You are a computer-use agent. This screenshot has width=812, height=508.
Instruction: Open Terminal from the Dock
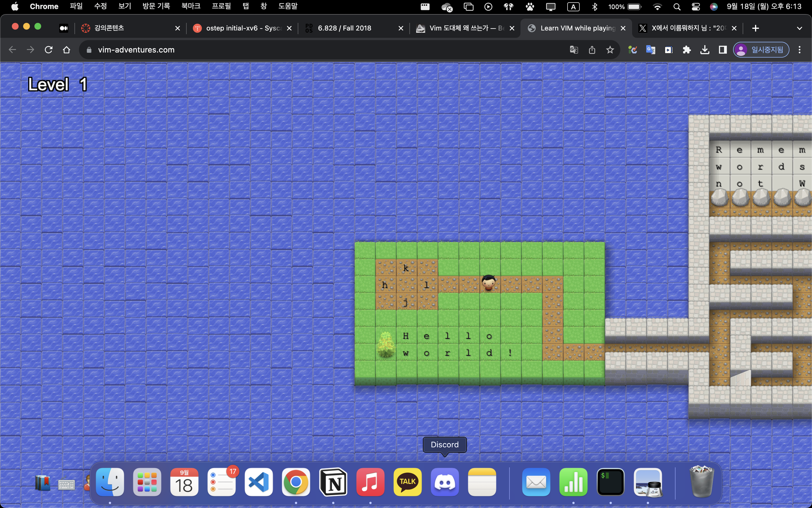[x=611, y=482]
